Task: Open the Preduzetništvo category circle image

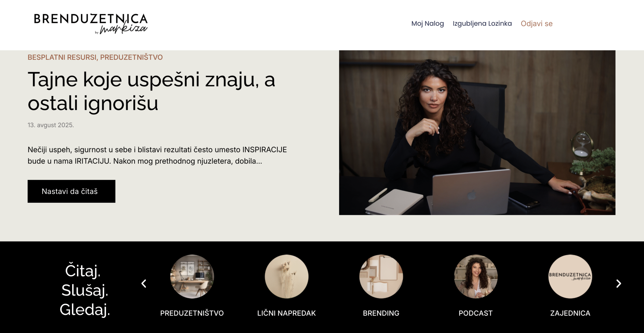Action: tap(192, 277)
